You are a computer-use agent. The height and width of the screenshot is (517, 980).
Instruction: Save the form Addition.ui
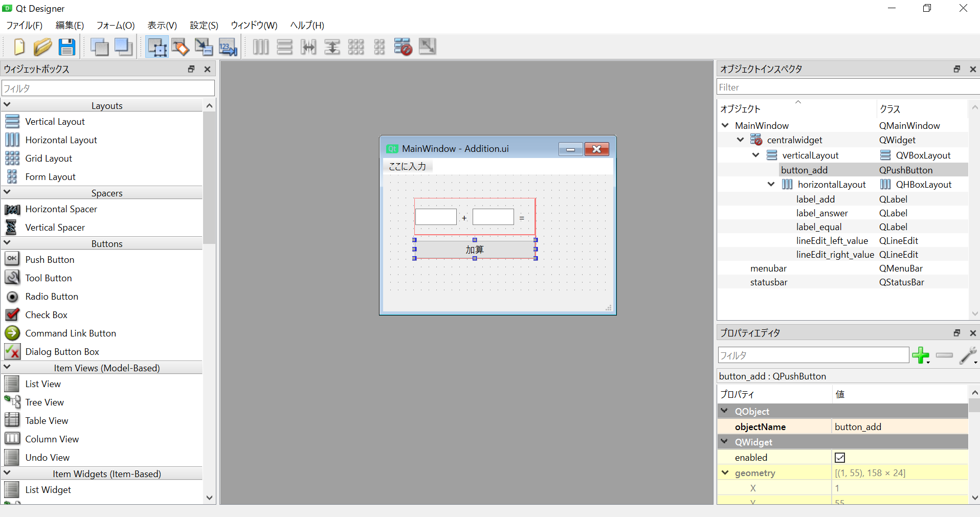pyautogui.click(x=67, y=47)
